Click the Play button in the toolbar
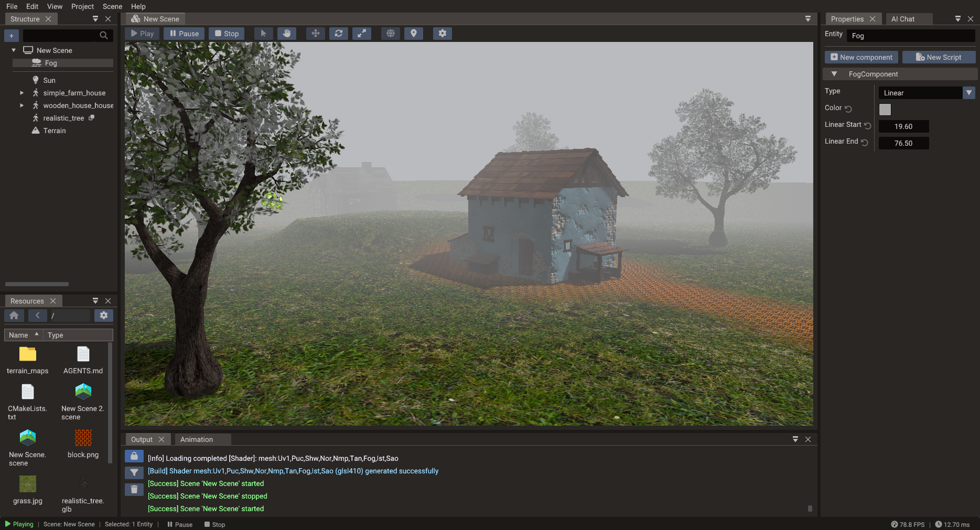This screenshot has width=980, height=530. pos(142,34)
